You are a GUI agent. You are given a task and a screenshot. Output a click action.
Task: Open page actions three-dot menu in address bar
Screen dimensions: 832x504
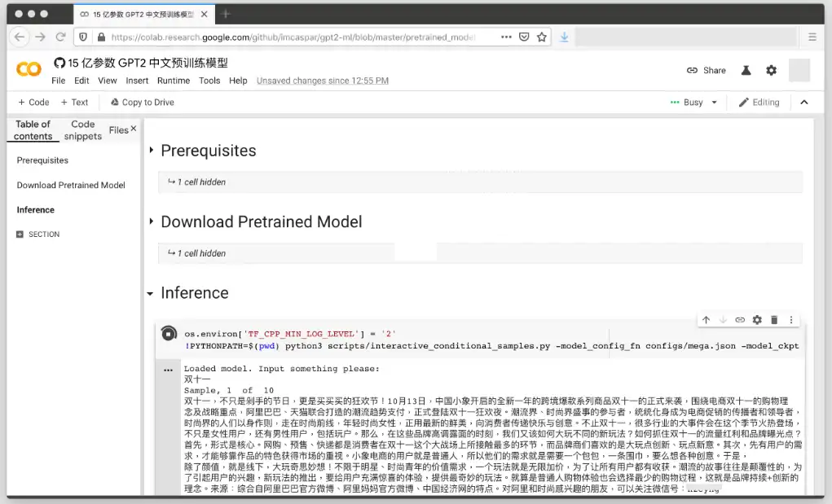(506, 37)
